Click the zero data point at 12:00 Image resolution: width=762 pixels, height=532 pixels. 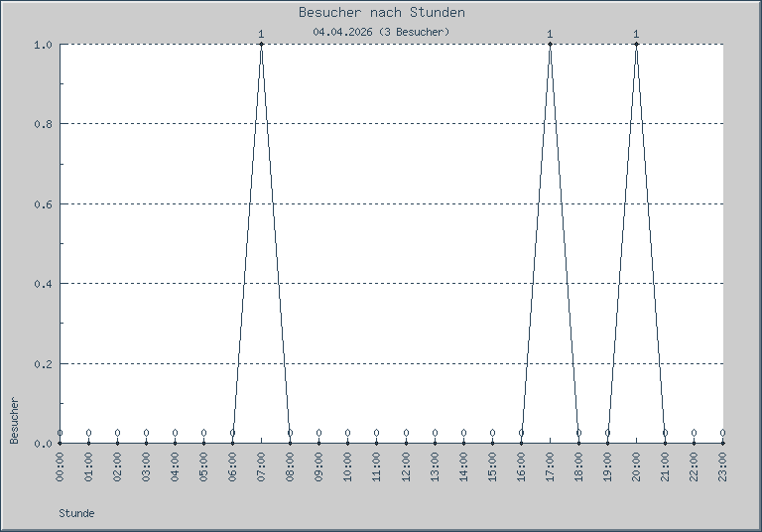[x=406, y=443]
